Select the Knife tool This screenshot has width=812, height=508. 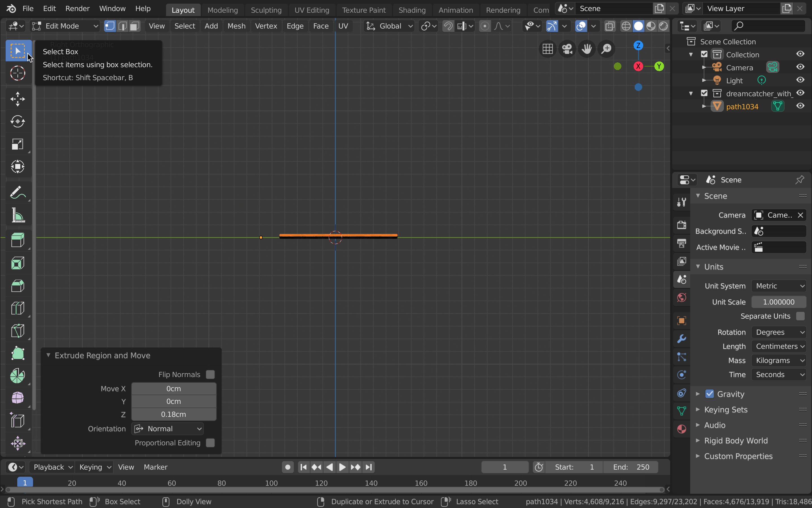(17, 330)
